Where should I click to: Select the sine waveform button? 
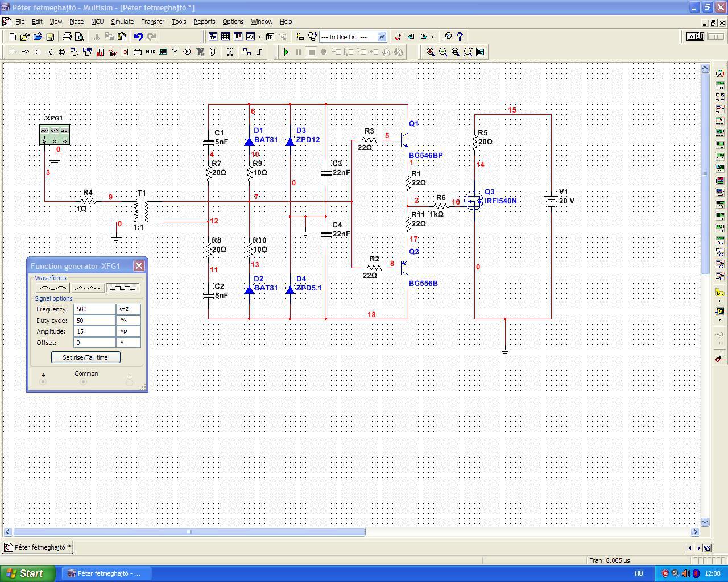pos(52,288)
